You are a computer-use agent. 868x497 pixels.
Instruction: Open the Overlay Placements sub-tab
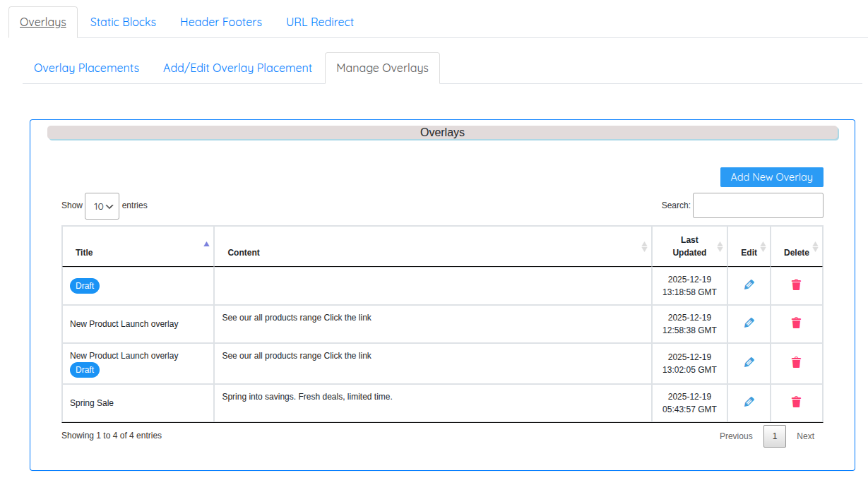[86, 68]
